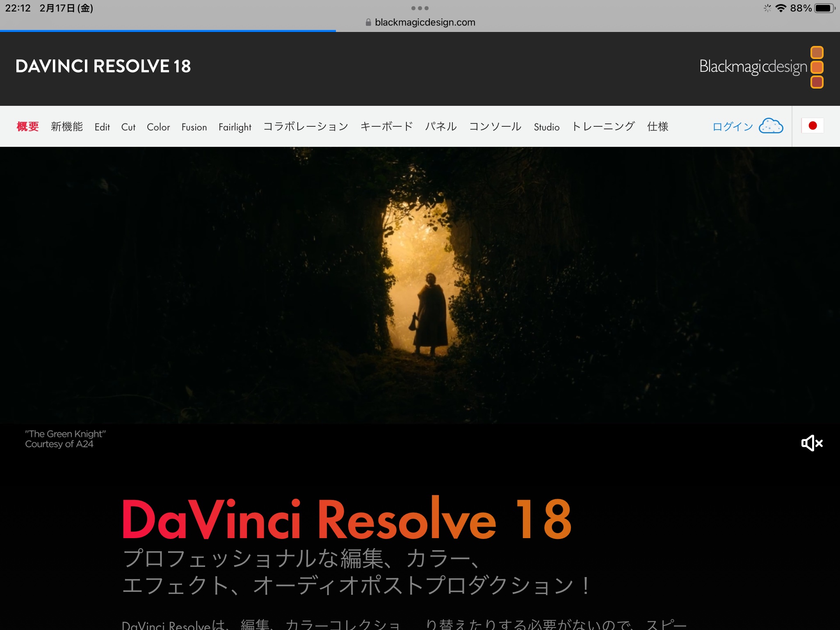Open the トレーニング tab
Viewport: 840px width, 630px height.
[x=603, y=126]
